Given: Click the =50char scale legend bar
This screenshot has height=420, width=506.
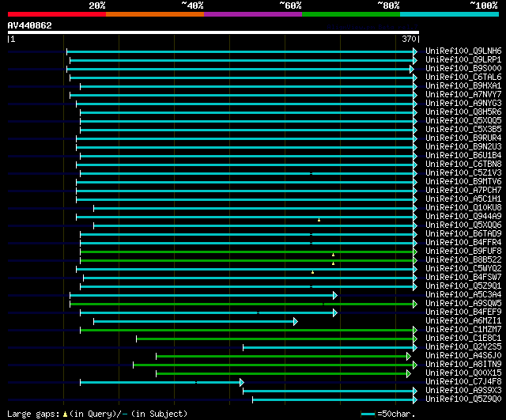Looking at the screenshot, I should pyautogui.click(x=368, y=414).
